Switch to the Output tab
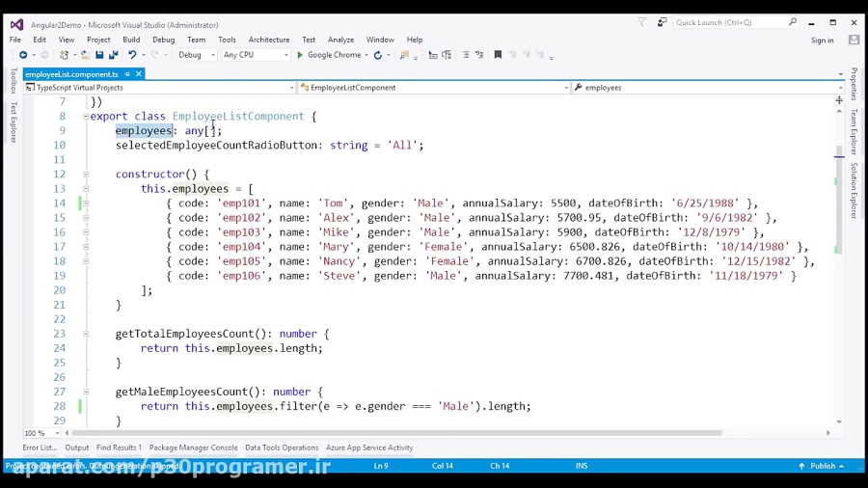 [x=77, y=447]
